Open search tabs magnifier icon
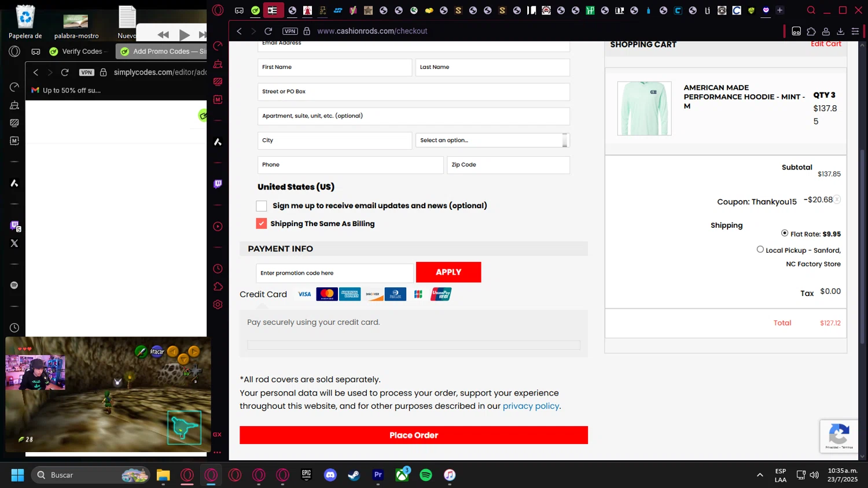Image resolution: width=868 pixels, height=488 pixels. [811, 10]
